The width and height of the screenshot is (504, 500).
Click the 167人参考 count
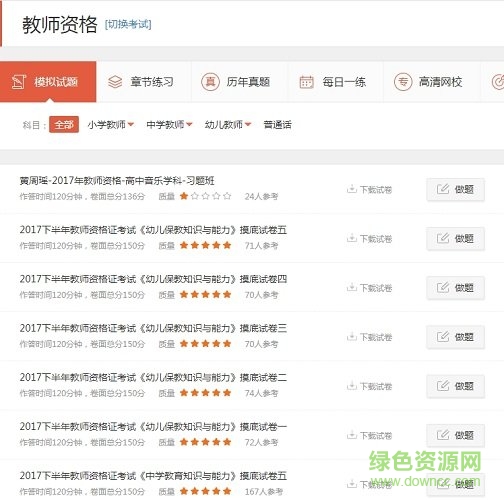[264, 491]
